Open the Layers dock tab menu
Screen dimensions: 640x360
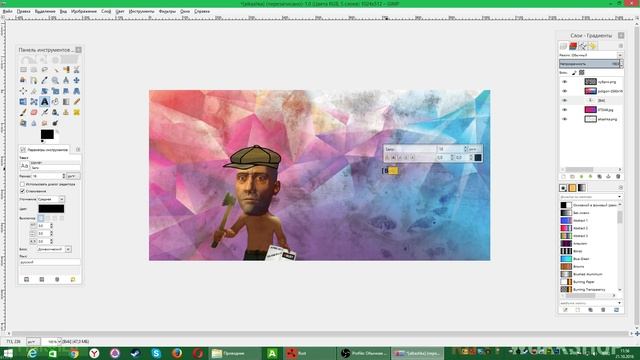(x=620, y=46)
